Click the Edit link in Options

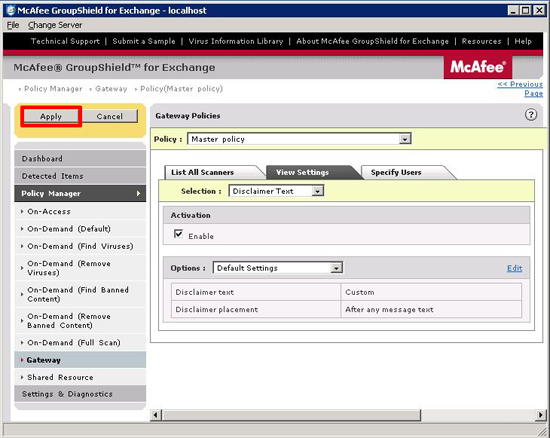[x=515, y=268]
